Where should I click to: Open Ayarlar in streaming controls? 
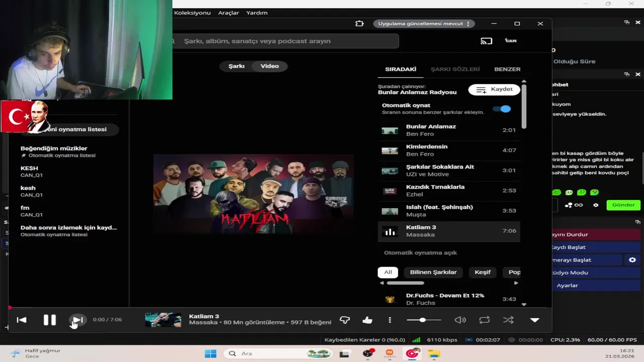[x=597, y=285]
